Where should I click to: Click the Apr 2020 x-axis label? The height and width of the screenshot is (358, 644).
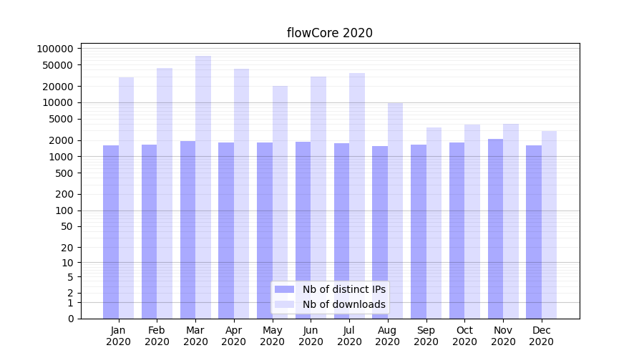point(234,336)
